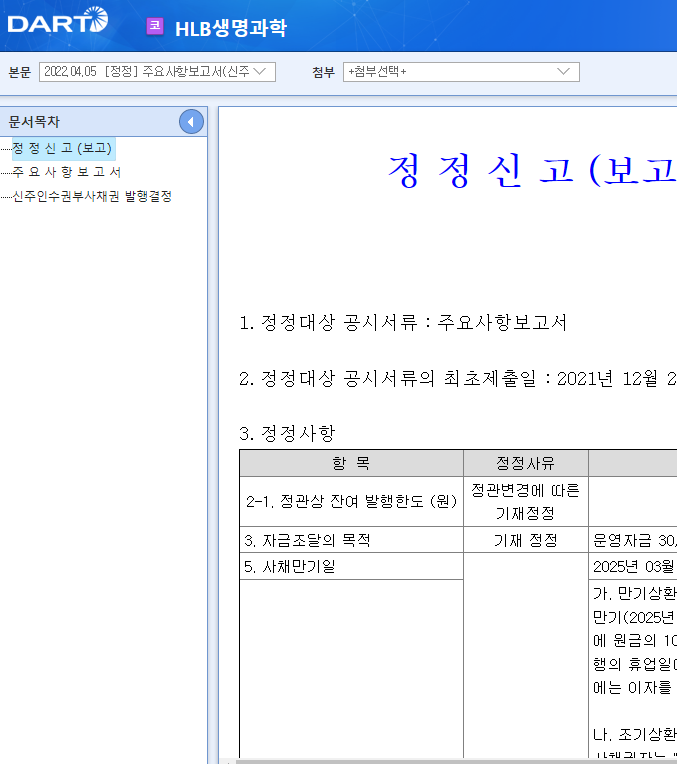Screen dimensions: 677x764
Task: Click the HLB생명과학 company name
Action: tap(231, 28)
